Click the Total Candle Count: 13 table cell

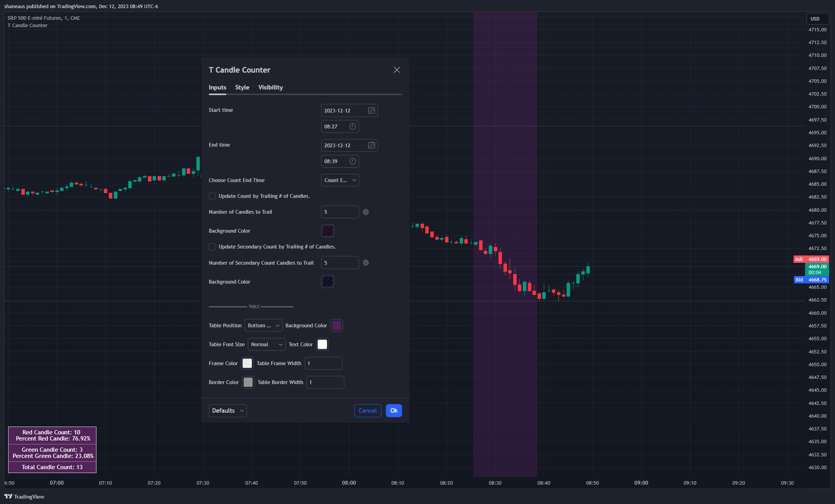point(52,467)
